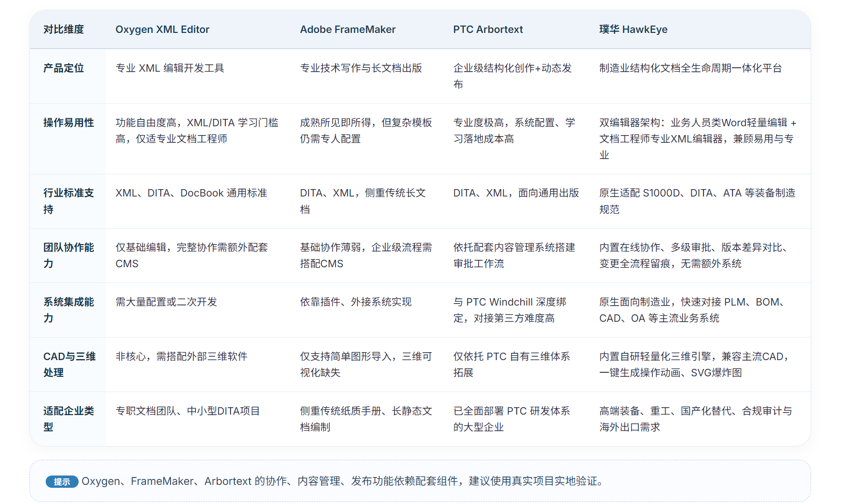The width and height of the screenshot is (843, 504).
Task: Click the tip sentence starting "Oxygen、FrameMaker、Arbortext"
Action: (x=342, y=481)
